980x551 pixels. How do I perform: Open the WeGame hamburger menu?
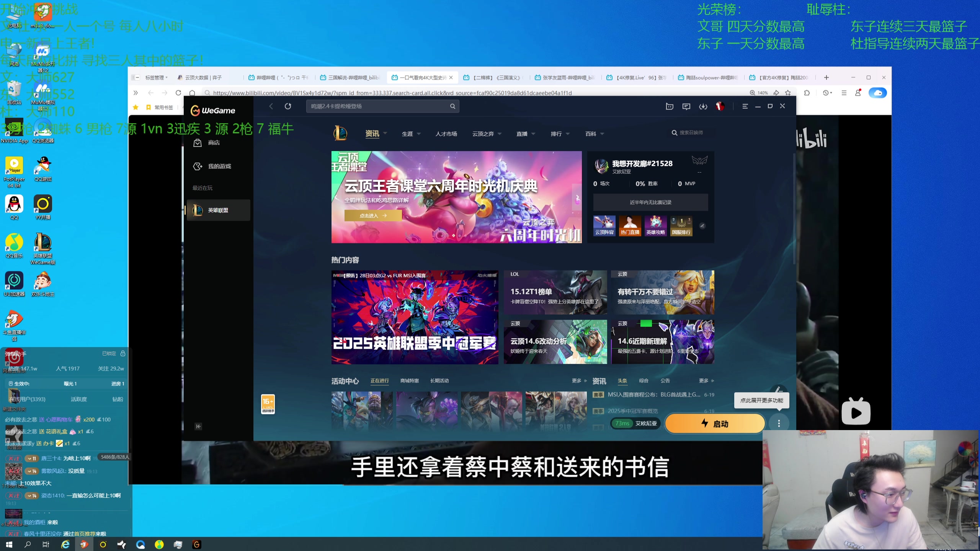pyautogui.click(x=745, y=106)
